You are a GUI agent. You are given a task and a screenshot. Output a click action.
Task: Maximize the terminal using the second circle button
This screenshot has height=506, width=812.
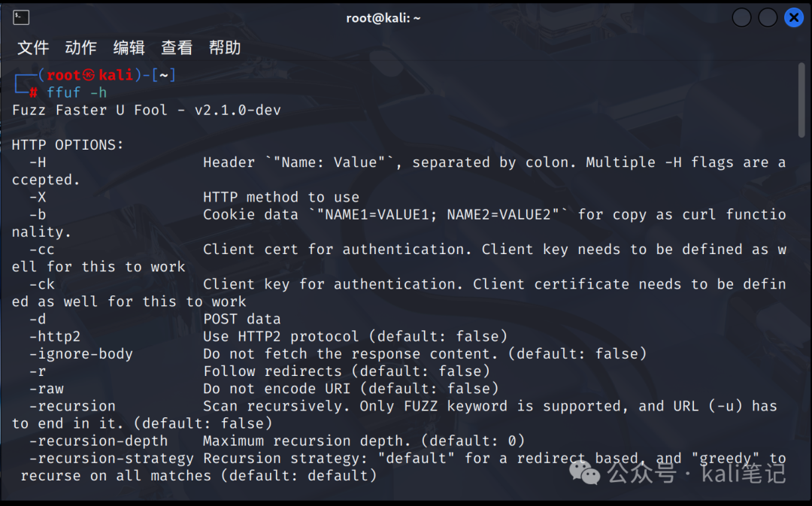tap(768, 17)
